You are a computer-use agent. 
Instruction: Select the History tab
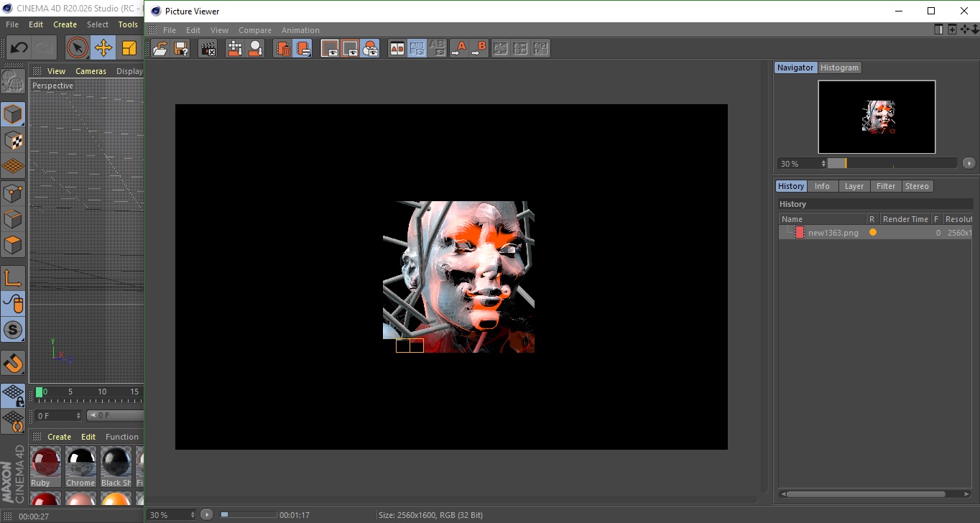pyautogui.click(x=791, y=186)
